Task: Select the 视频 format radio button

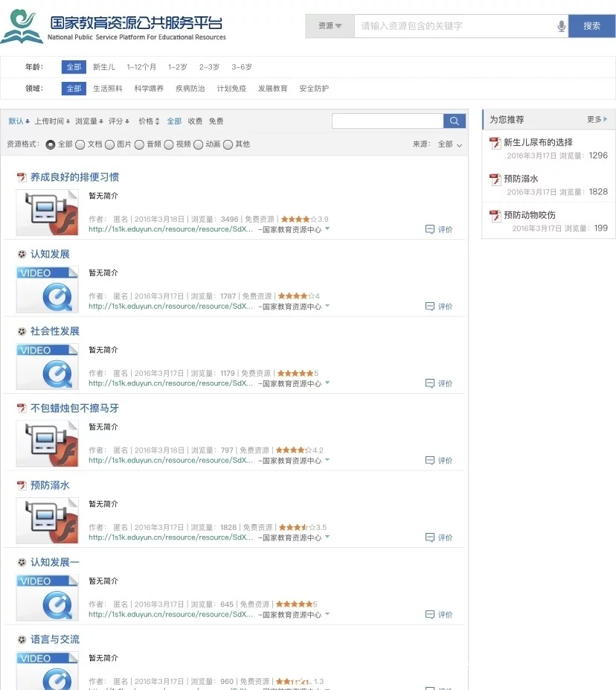Action: click(169, 144)
